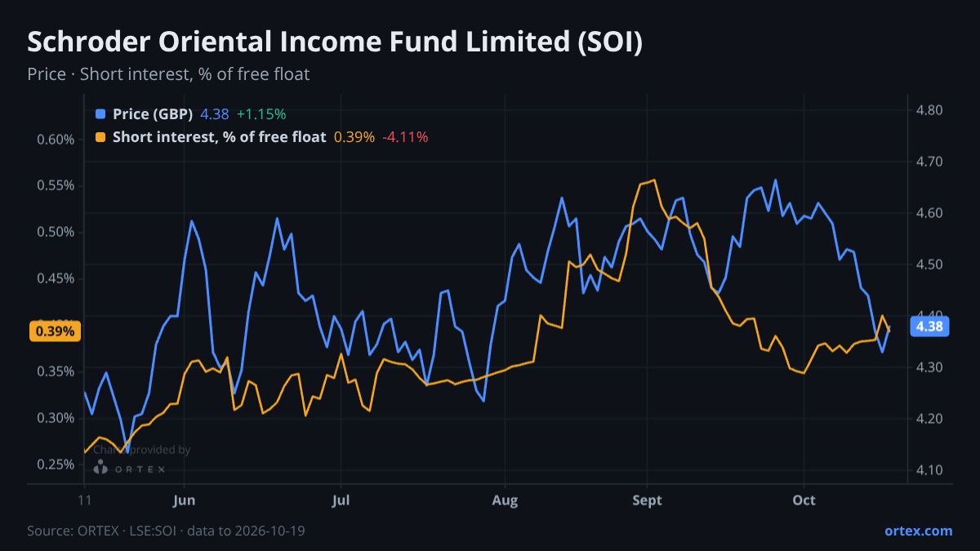Click the 0.30% left axis label
Image resolution: width=980 pixels, height=551 pixels.
56,418
